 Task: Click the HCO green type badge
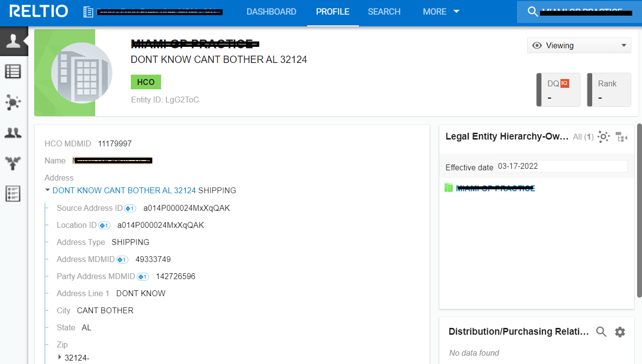(146, 82)
